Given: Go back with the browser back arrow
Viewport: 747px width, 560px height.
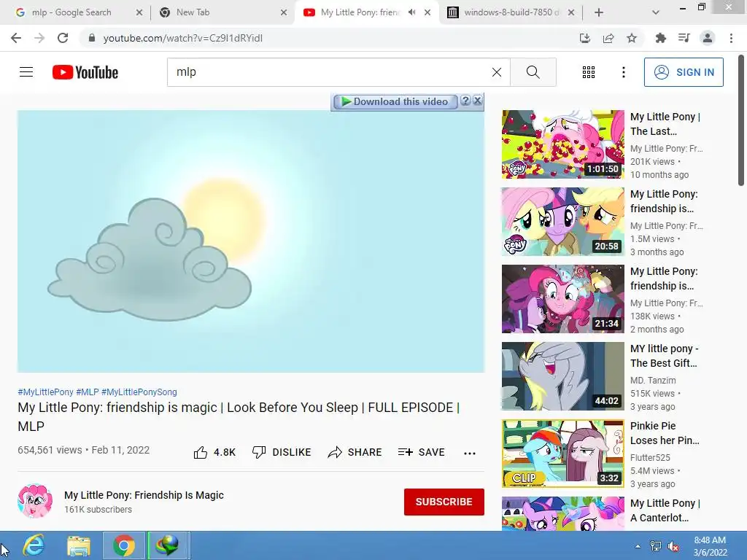Looking at the screenshot, I should [16, 38].
